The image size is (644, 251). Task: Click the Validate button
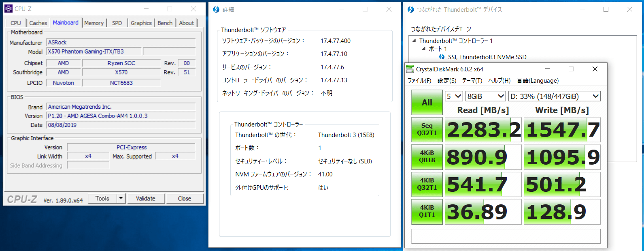[146, 198]
